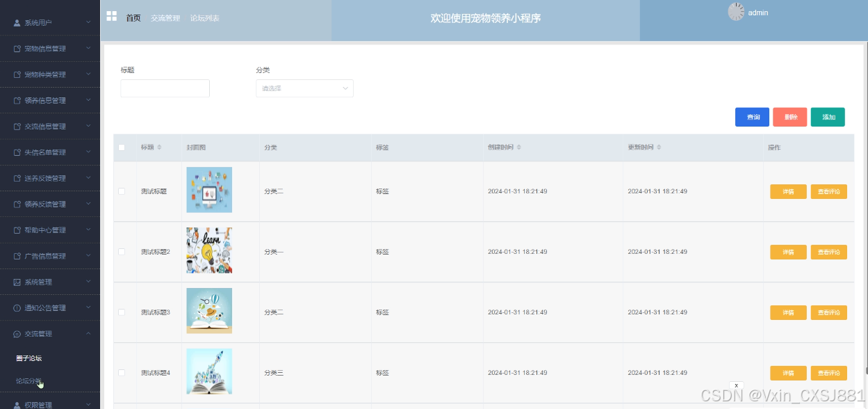Expand 失信名单管理 with its chevron
This screenshot has height=409, width=868.
point(88,152)
